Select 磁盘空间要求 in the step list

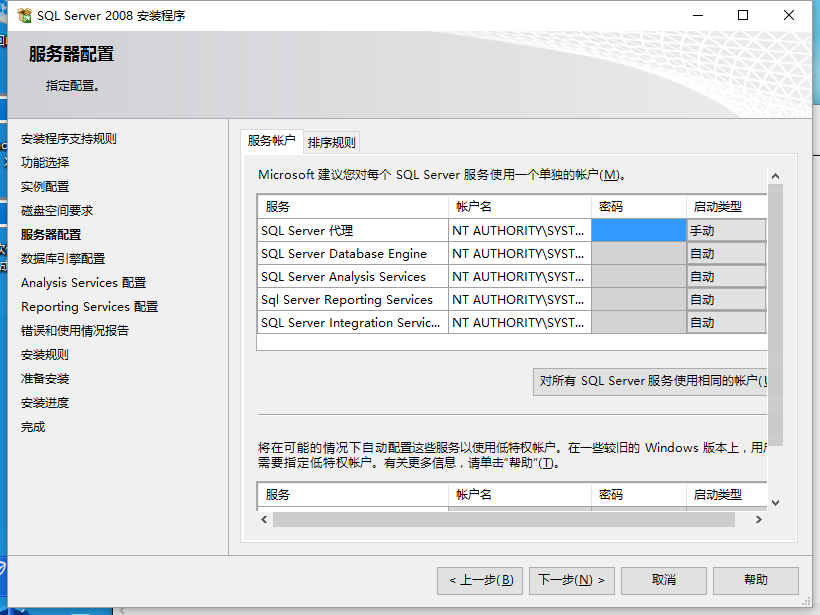click(57, 211)
